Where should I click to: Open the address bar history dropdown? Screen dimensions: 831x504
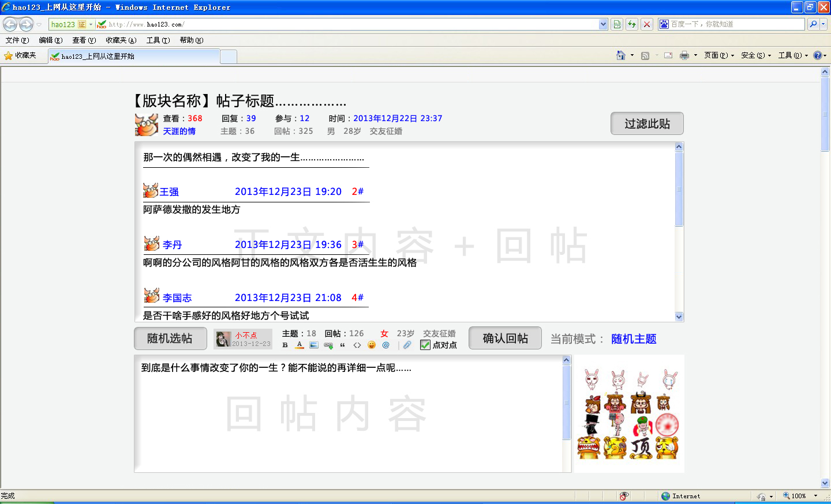[604, 24]
